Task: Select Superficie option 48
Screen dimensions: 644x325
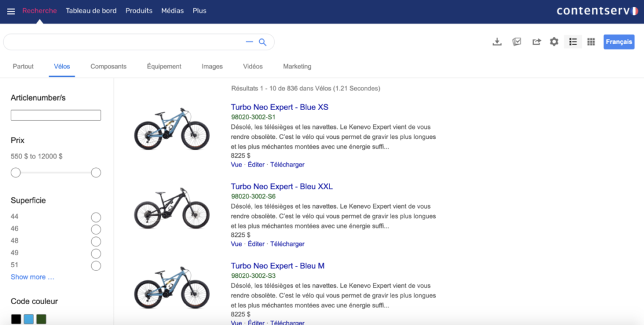Action: (96, 241)
